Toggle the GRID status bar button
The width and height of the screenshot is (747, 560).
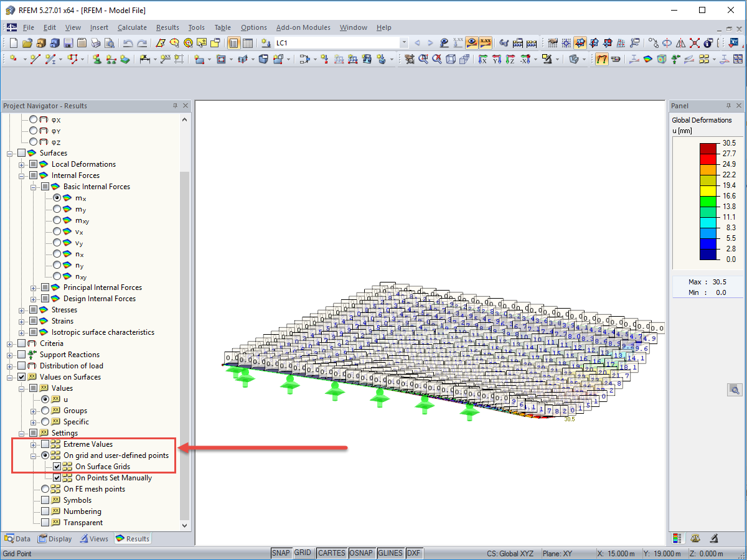[303, 553]
